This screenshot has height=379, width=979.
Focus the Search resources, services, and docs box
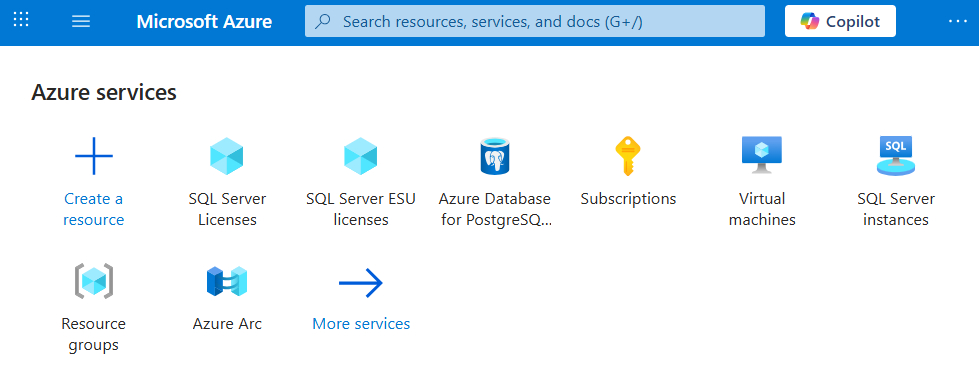(534, 21)
